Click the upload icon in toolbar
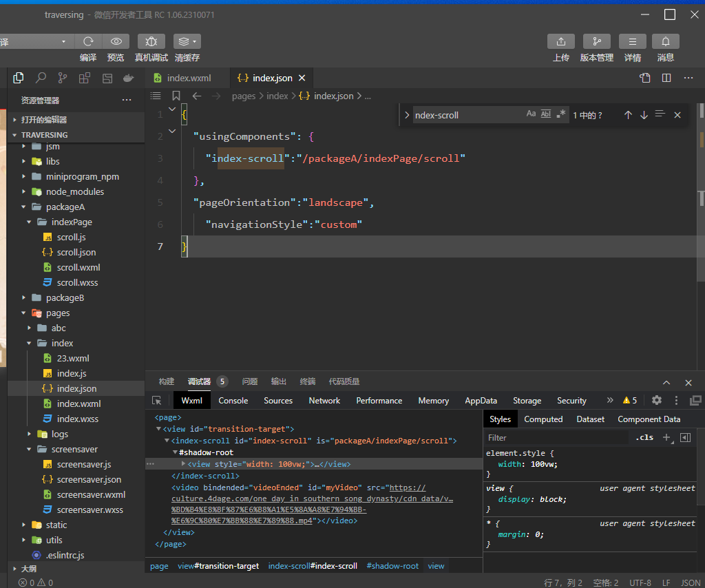This screenshot has width=705, height=588. (560, 41)
